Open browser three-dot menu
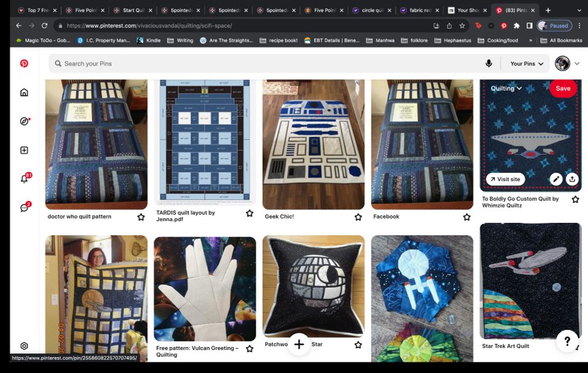 coord(579,25)
